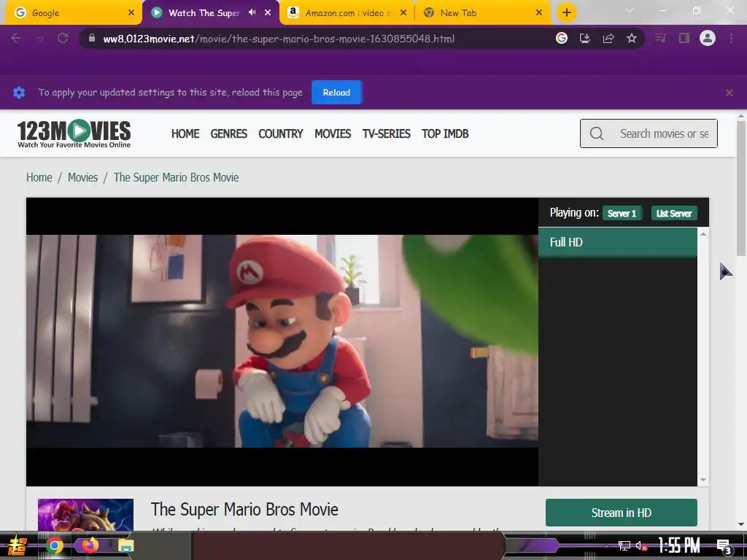This screenshot has width=747, height=560.
Task: Open the TOP IMDB nav item
Action: 445,134
